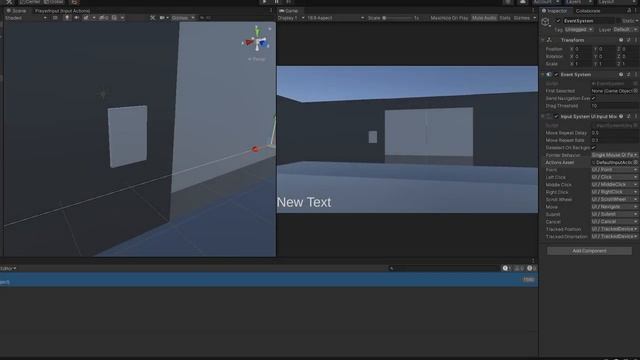
Task: Toggle Send Navigation Events checkbox
Action: (593, 98)
